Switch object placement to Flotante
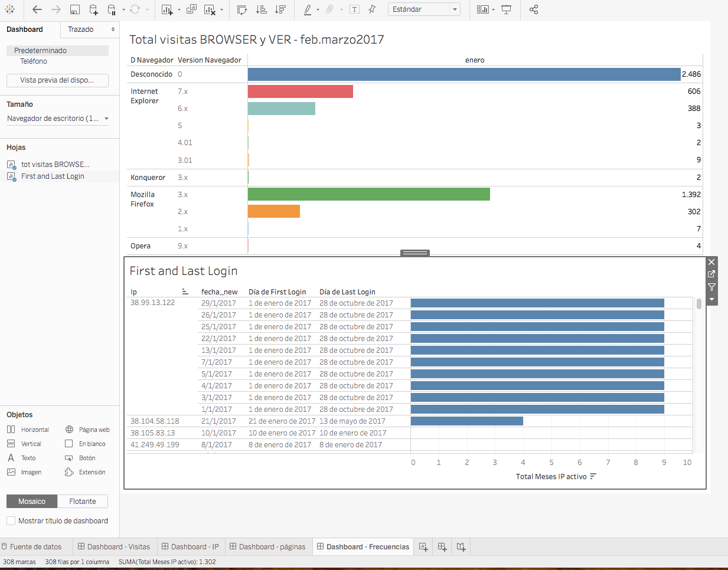728x570 pixels. tap(82, 501)
